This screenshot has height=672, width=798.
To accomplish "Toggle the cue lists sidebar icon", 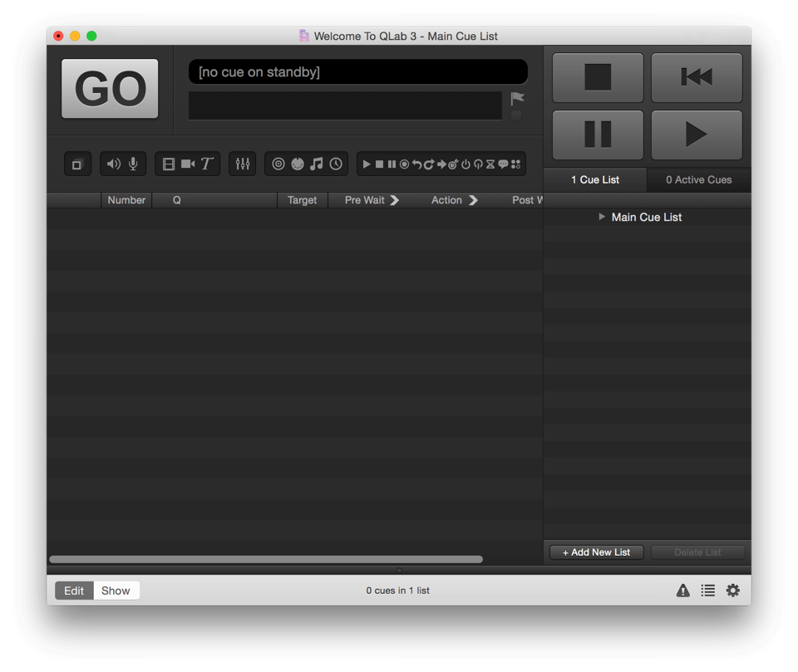I will pyautogui.click(x=707, y=591).
